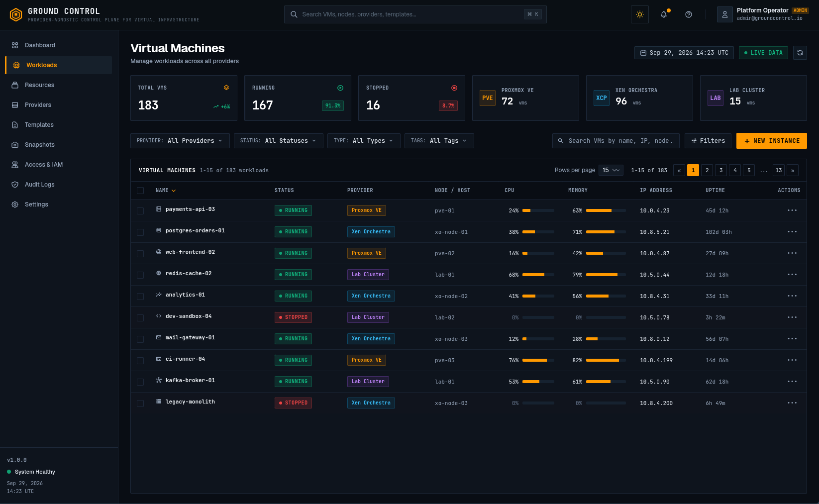Screen dimensions: 819x504
Task: Open the Filters button
Action: point(708,141)
